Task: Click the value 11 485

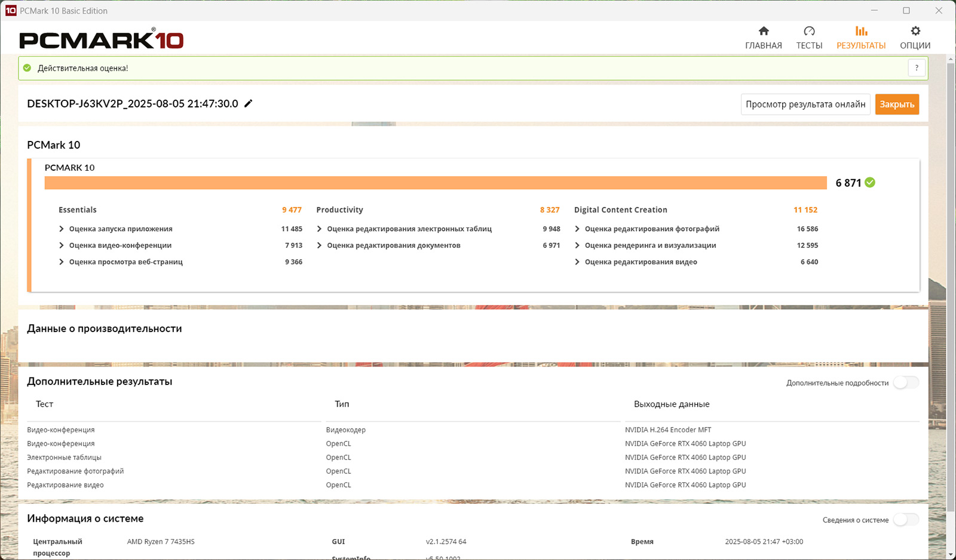Action: click(x=292, y=229)
